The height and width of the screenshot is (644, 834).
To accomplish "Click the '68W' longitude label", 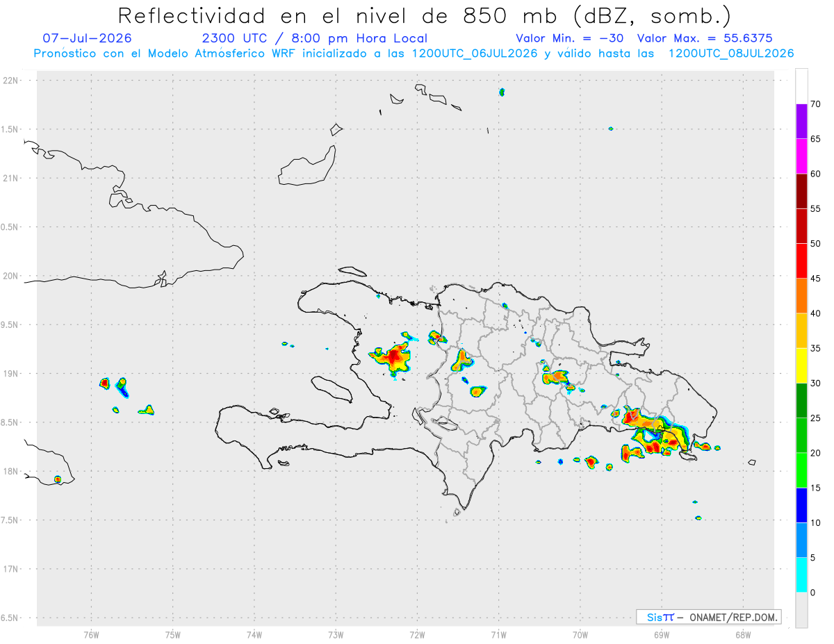I will 743,634.
